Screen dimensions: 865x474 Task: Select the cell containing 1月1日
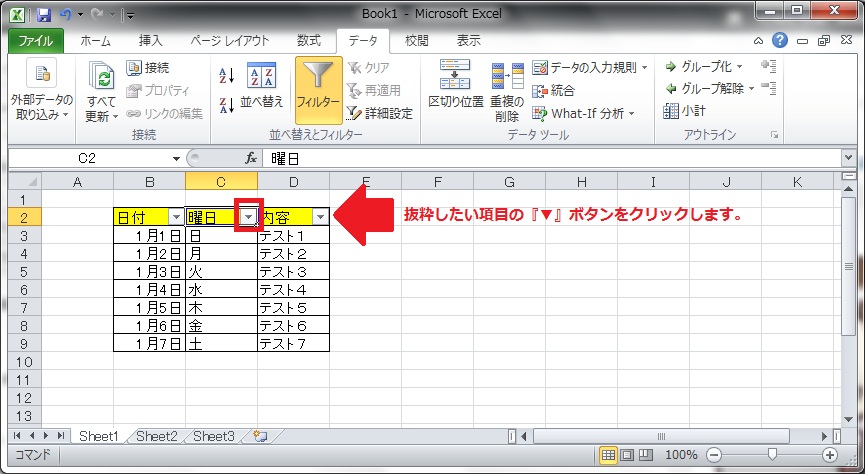(x=149, y=236)
